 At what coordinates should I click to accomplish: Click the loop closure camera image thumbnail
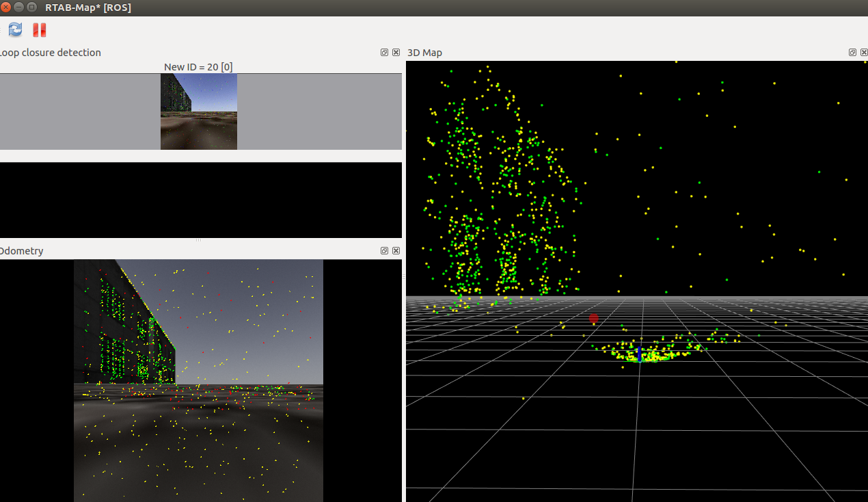click(199, 111)
